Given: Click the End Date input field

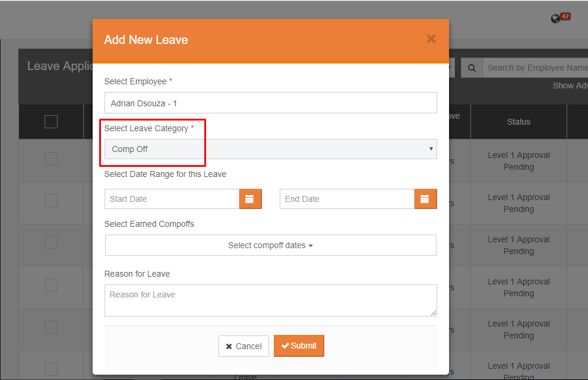Looking at the screenshot, I should (347, 199).
